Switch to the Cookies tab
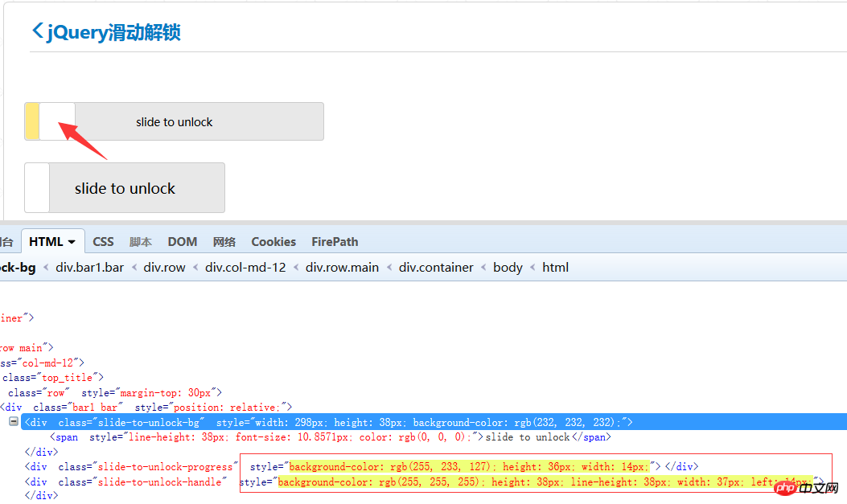This screenshot has height=504, width=847. tap(273, 242)
